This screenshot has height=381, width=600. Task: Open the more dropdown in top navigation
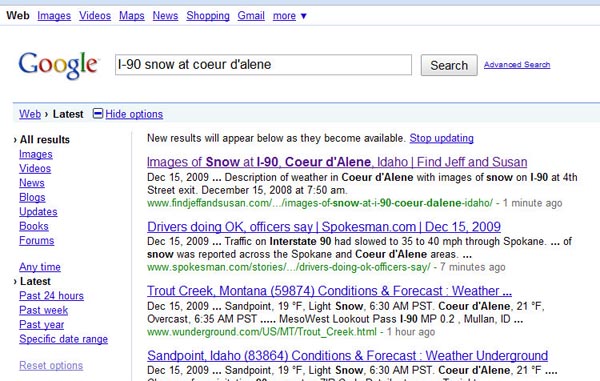point(290,16)
